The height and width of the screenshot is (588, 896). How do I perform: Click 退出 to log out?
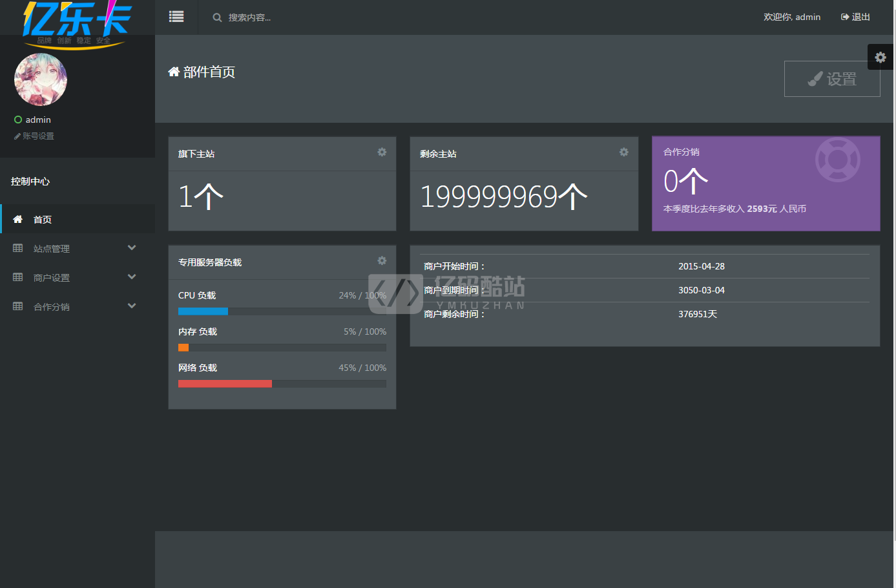(x=855, y=17)
